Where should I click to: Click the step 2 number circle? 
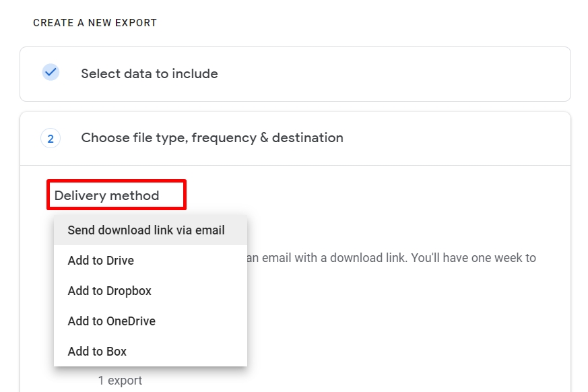(51, 139)
